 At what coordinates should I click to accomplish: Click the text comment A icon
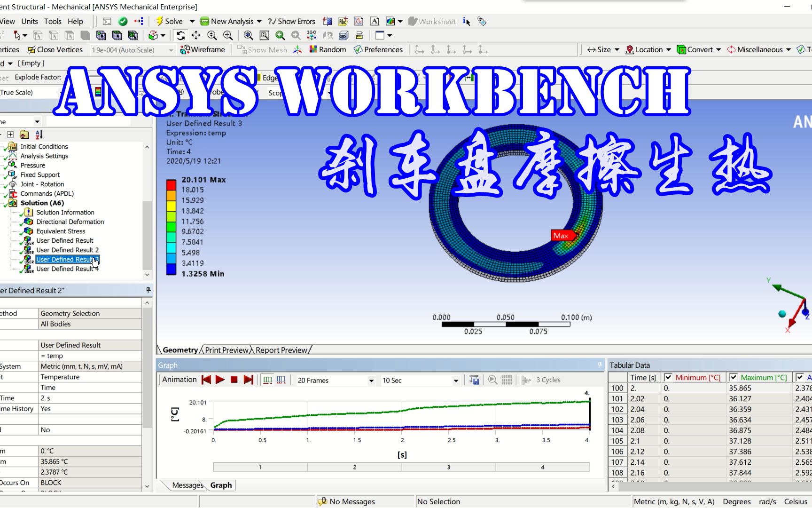tap(375, 21)
